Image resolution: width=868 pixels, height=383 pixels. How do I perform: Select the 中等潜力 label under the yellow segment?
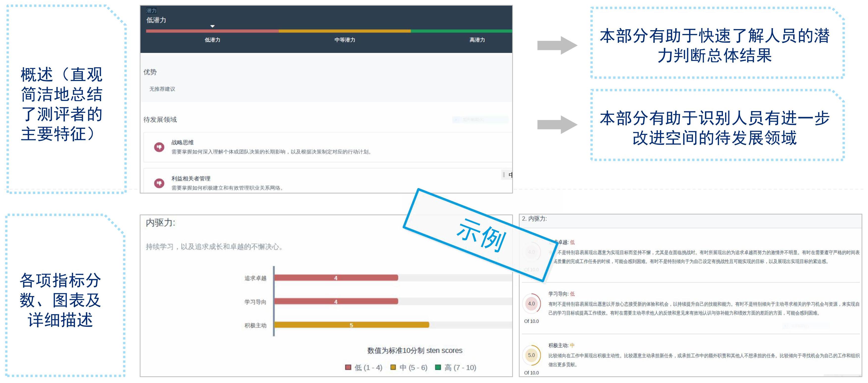[344, 40]
